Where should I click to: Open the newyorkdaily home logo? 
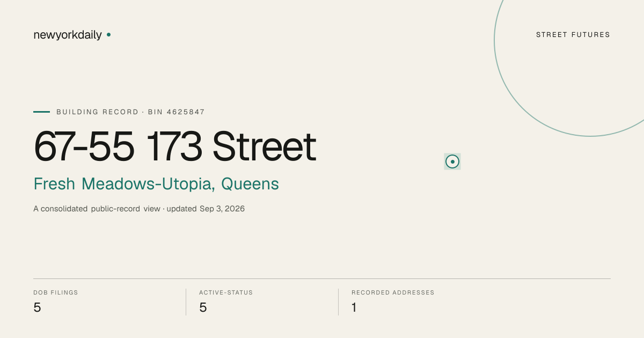[72, 35]
